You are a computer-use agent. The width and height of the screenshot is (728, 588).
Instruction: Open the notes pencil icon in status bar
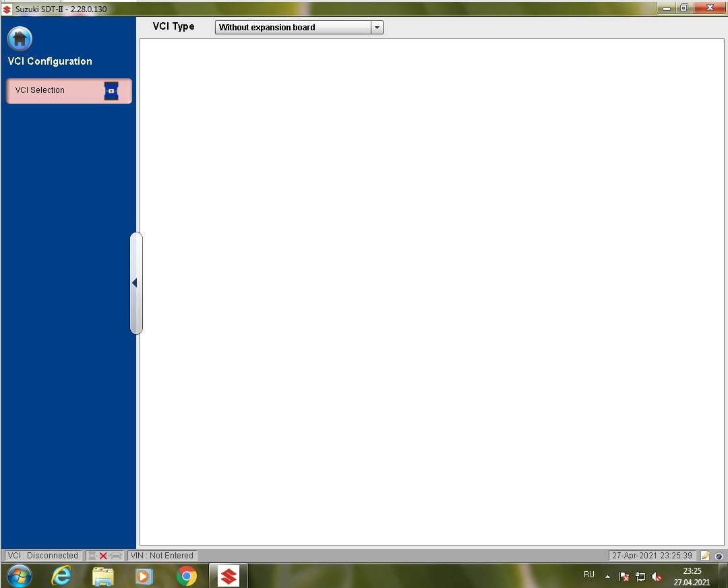[706, 556]
